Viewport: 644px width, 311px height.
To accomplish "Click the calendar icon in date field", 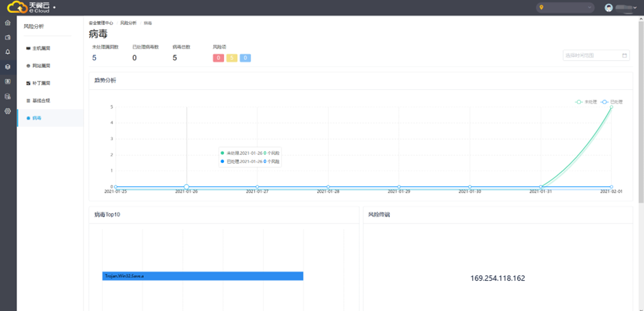I will 624,55.
